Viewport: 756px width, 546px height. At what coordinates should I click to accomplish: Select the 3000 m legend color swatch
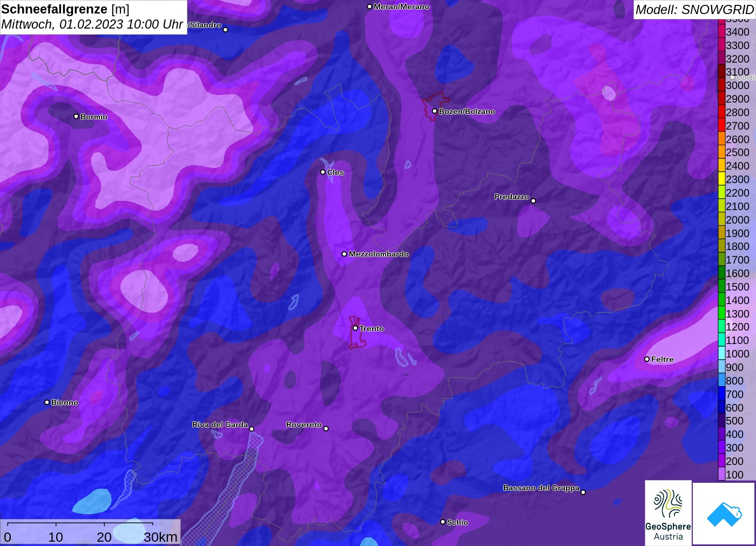pos(721,85)
